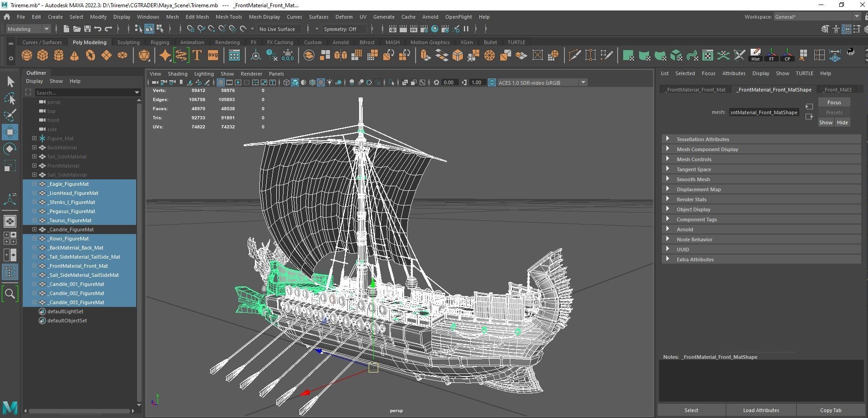Image resolution: width=868 pixels, height=418 pixels.
Task: Click the Select button at bottom
Action: [x=691, y=410]
